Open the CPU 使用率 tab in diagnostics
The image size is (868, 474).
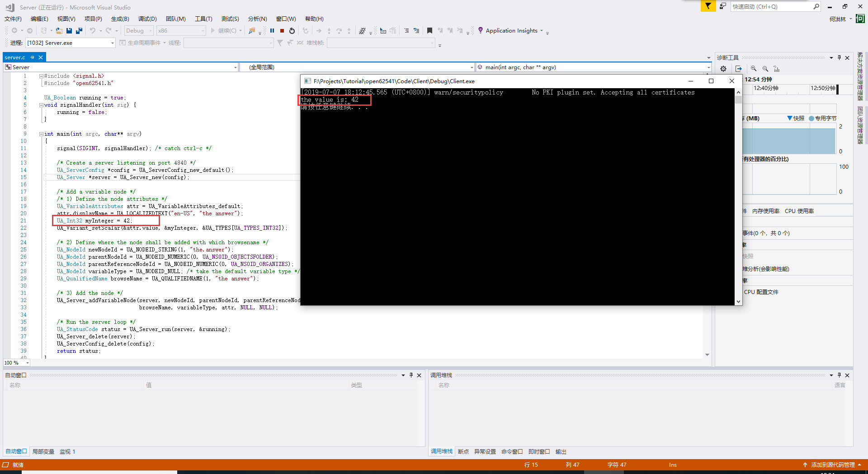pyautogui.click(x=799, y=211)
